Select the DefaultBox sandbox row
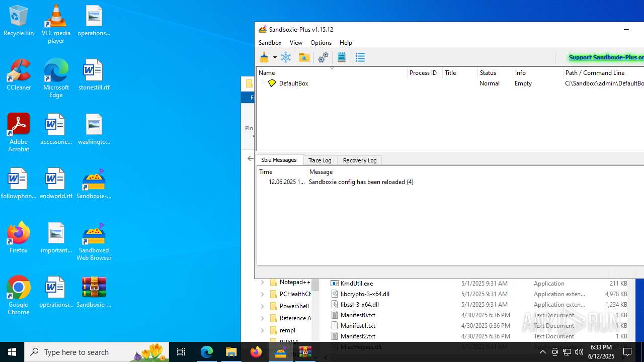 point(450,83)
